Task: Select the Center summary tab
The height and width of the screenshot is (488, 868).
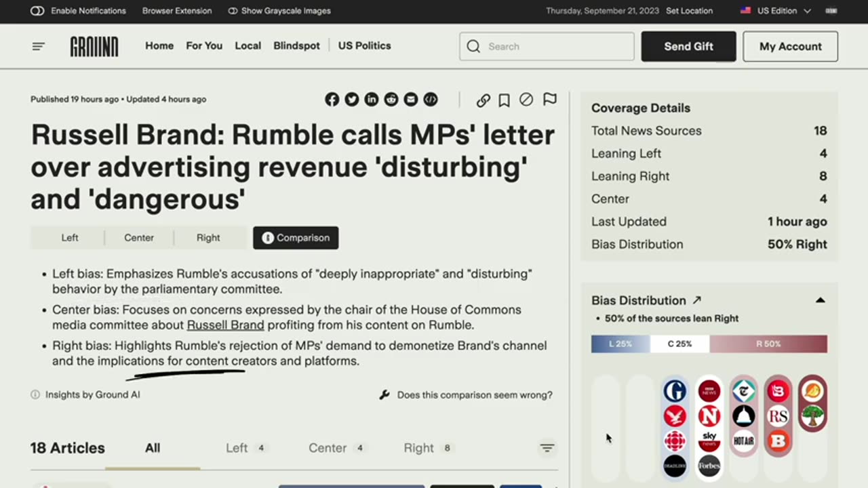Action: click(x=139, y=238)
